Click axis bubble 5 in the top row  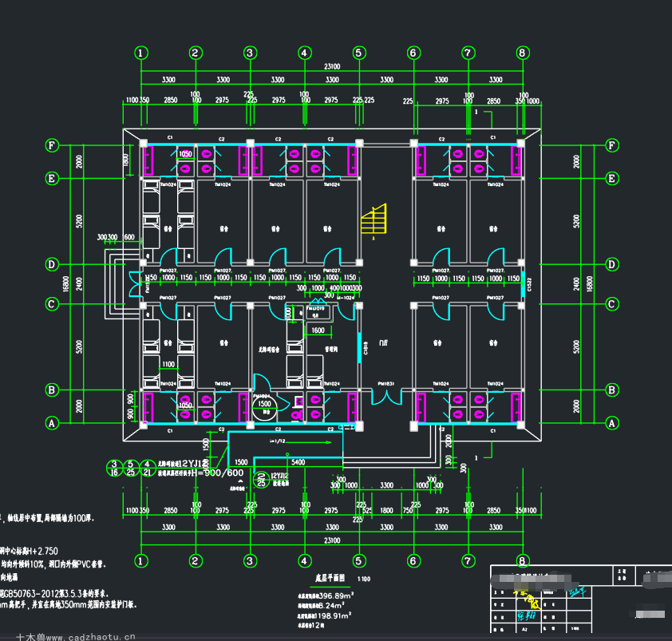tap(358, 53)
